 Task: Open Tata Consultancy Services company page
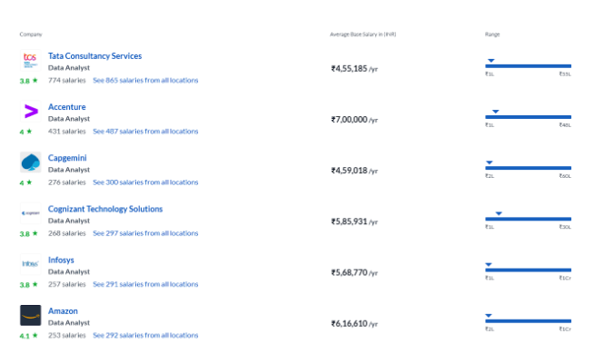click(x=94, y=56)
